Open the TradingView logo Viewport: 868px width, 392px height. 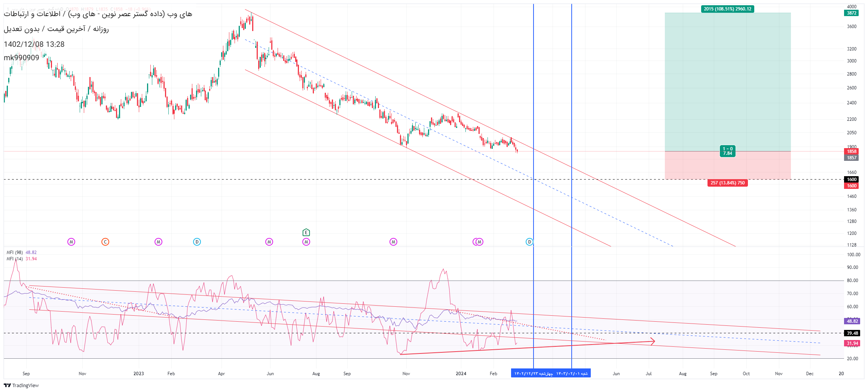pos(21,385)
